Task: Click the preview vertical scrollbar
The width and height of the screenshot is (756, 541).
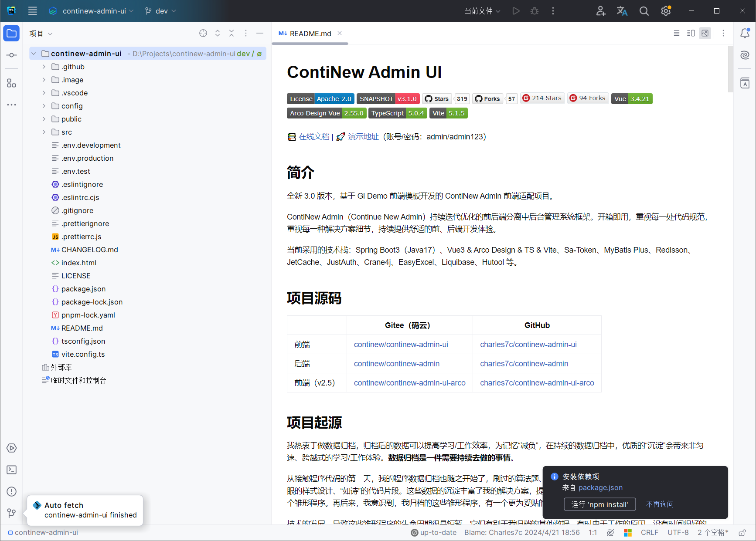Action: [731, 69]
